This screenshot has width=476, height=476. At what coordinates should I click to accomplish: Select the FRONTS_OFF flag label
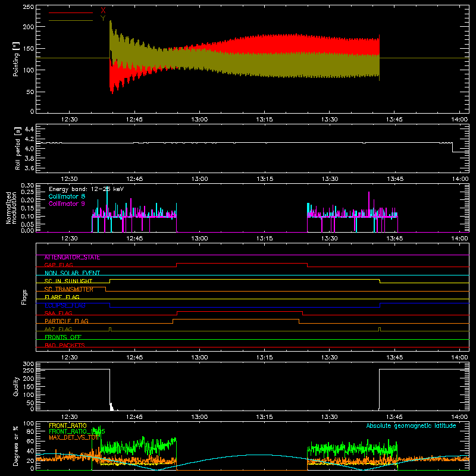[63, 337]
